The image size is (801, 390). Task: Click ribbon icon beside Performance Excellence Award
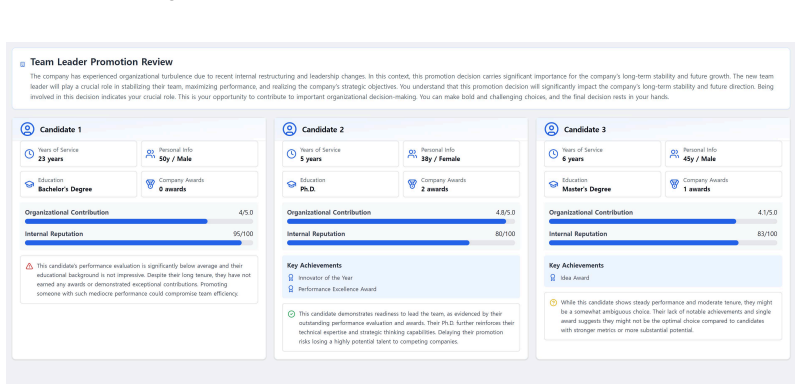click(291, 289)
